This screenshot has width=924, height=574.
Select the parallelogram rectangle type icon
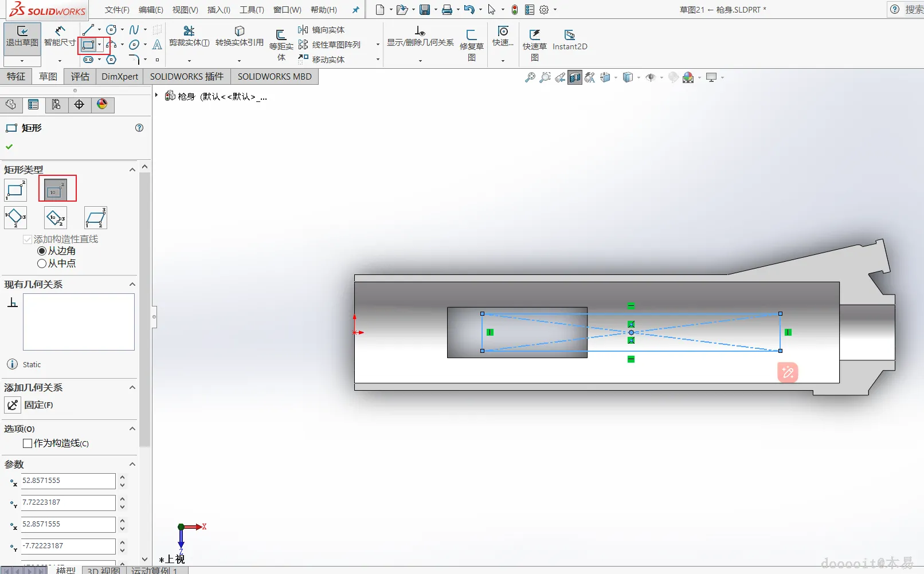point(95,218)
